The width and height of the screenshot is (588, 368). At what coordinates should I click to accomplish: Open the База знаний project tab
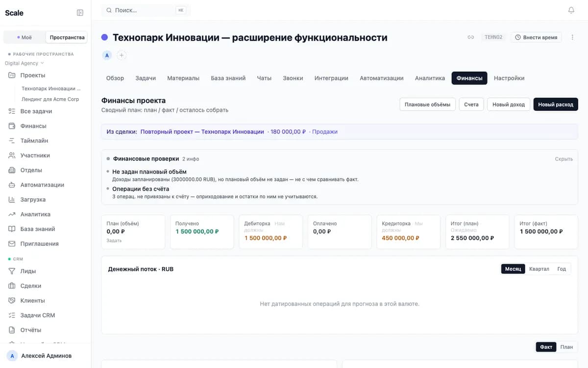click(228, 78)
